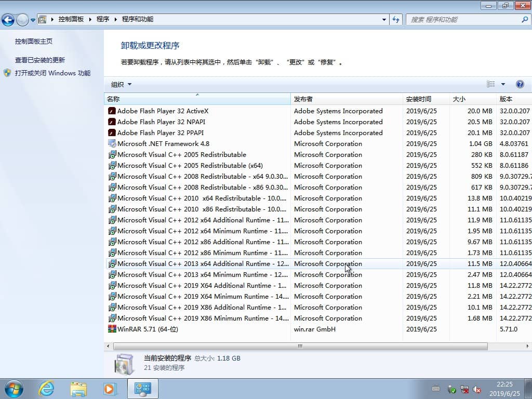The width and height of the screenshot is (532, 399).
Task: Open the 控制面板 breadcrumb
Action: pyautogui.click(x=71, y=19)
